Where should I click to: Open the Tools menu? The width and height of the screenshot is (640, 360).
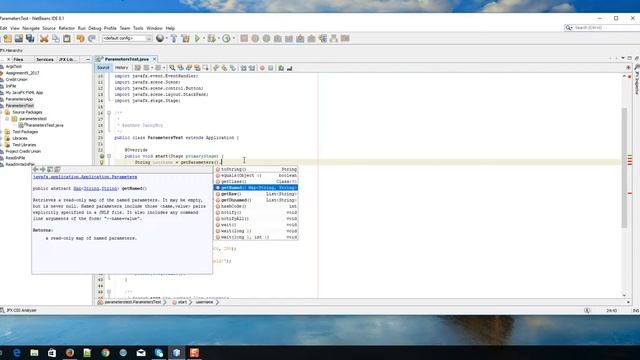pos(138,28)
